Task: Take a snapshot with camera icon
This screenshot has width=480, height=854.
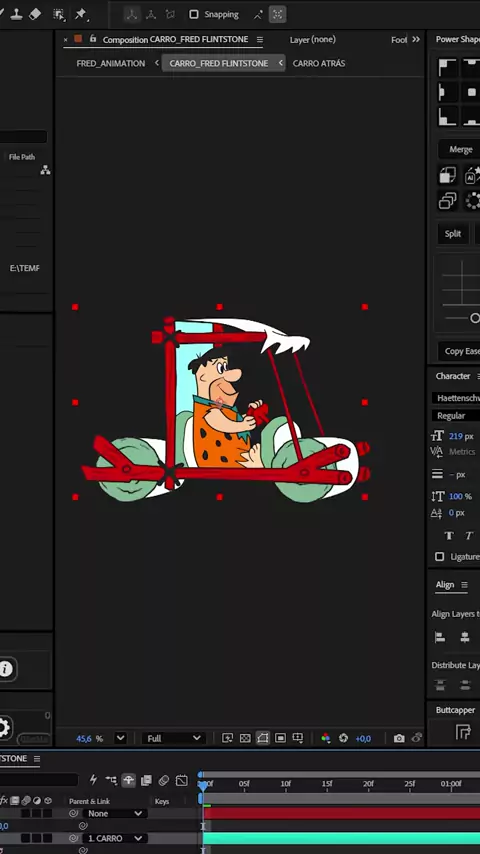Action: pyautogui.click(x=399, y=738)
